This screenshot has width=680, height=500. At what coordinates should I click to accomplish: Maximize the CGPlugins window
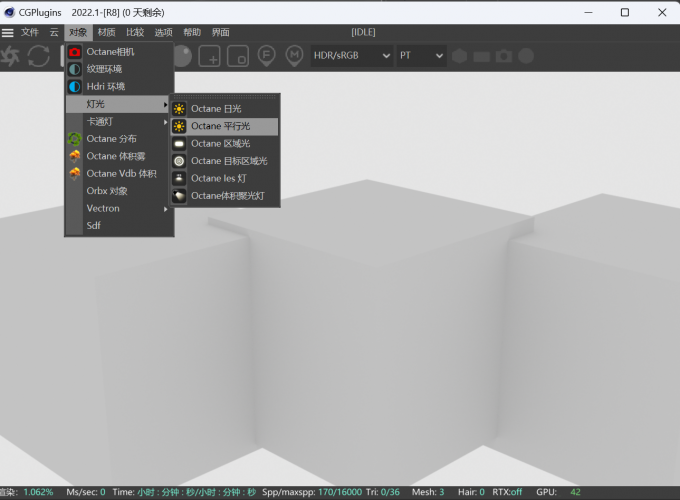pos(625,13)
